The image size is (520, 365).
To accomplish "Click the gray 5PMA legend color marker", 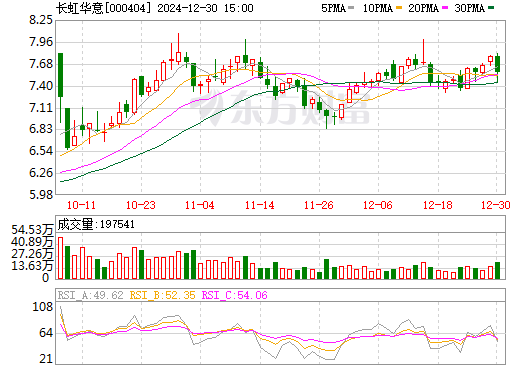I will click(x=351, y=8).
